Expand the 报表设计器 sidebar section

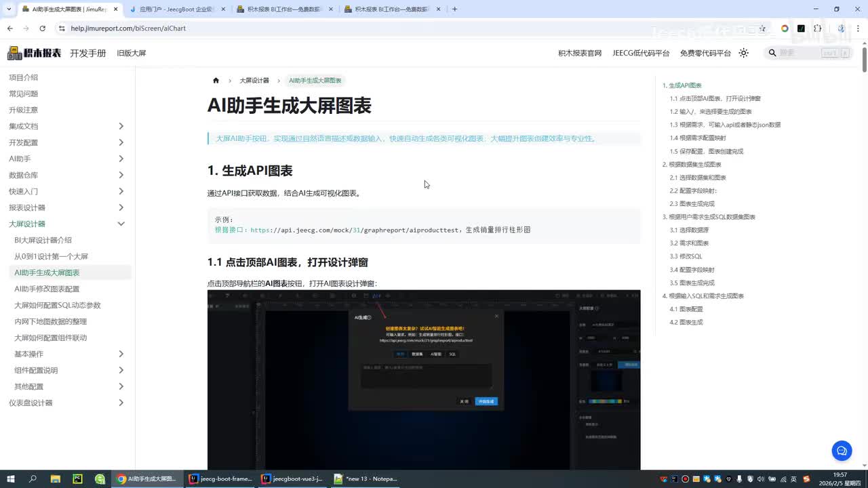(x=121, y=207)
